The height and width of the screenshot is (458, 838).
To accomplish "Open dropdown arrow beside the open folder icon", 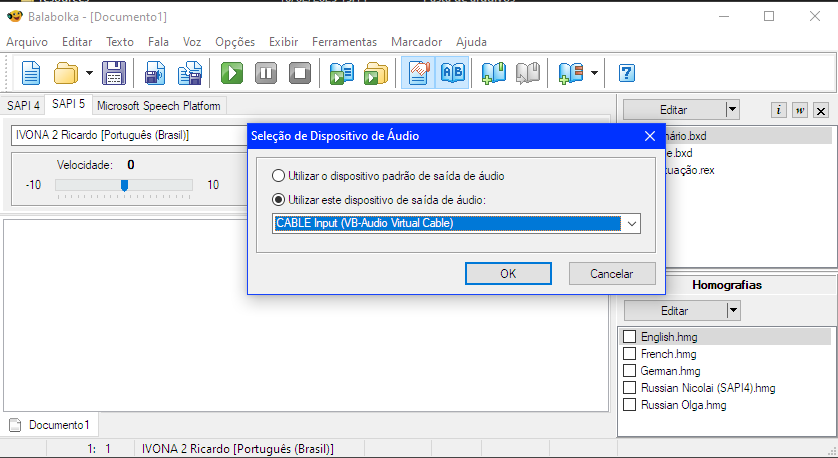I will click(x=89, y=73).
